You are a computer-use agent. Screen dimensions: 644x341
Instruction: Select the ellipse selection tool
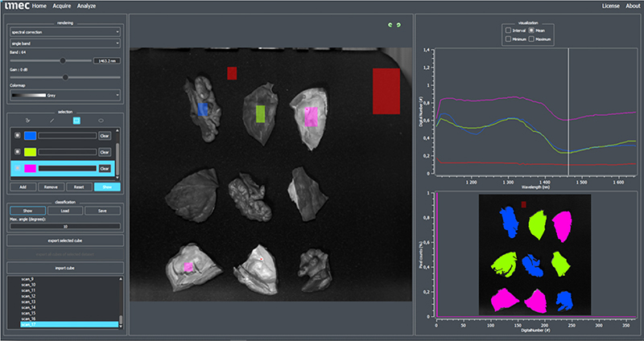click(101, 120)
